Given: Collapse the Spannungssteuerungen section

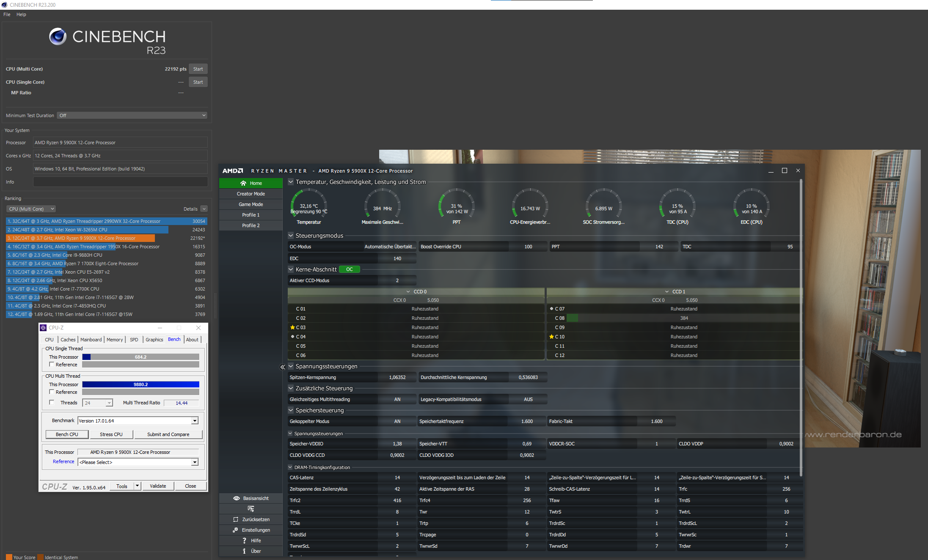Looking at the screenshot, I should click(x=291, y=366).
